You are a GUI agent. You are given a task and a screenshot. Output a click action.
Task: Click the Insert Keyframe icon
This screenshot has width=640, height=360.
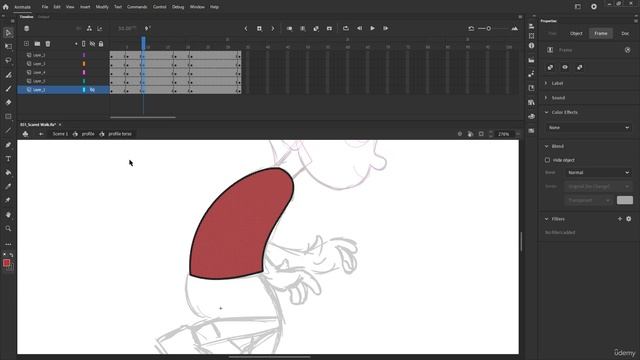point(259,28)
